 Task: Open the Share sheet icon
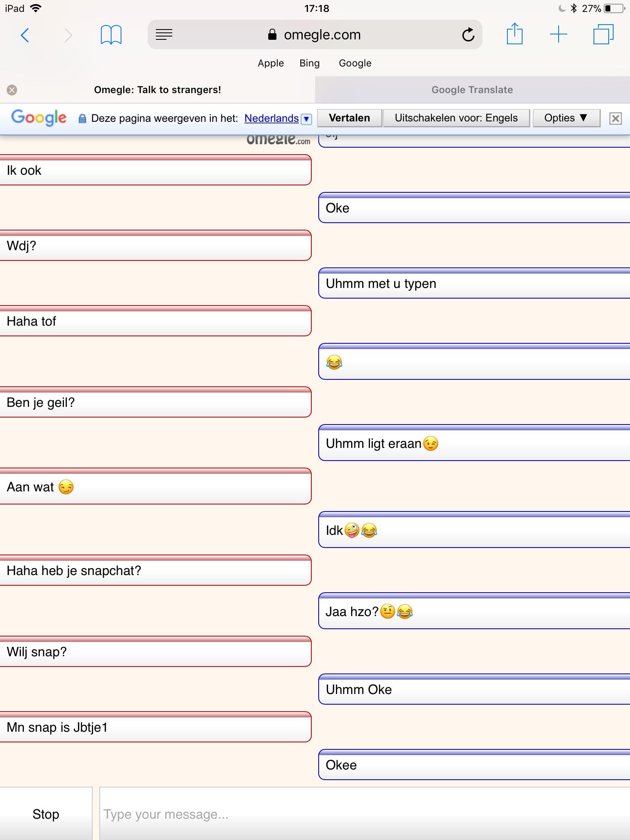click(x=514, y=34)
